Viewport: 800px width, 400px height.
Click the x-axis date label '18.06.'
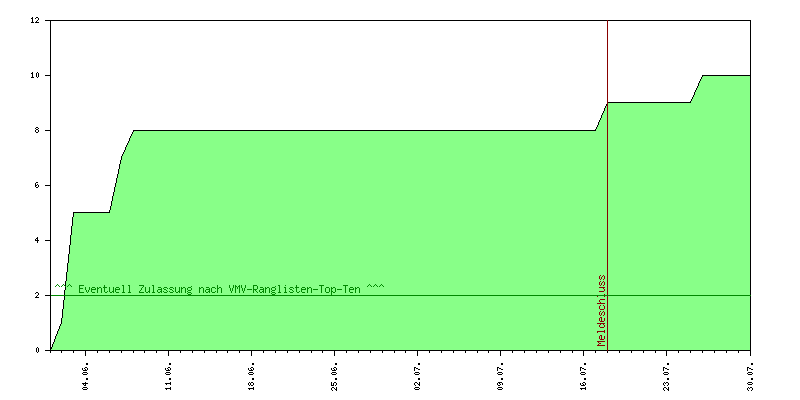[x=252, y=376]
